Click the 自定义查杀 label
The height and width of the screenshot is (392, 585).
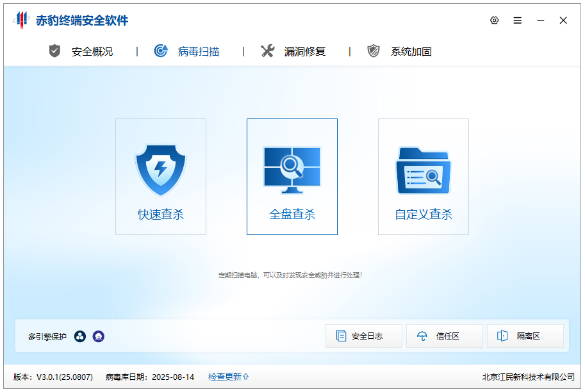(x=424, y=215)
